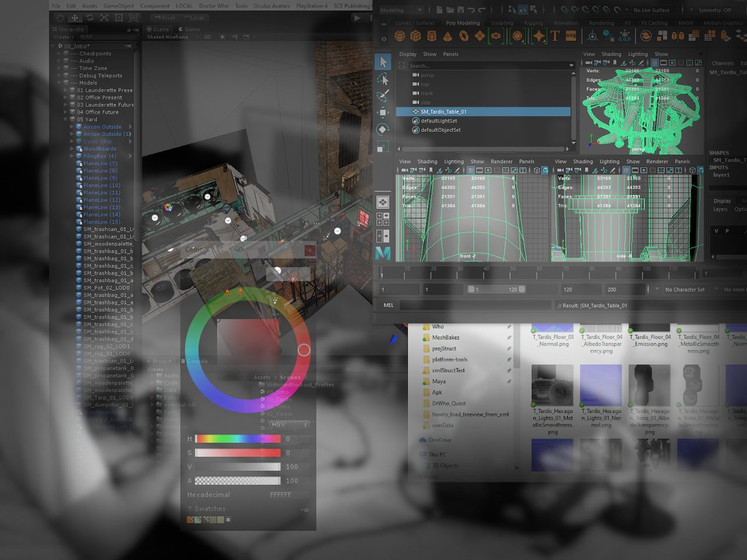This screenshot has width=747, height=560.
Task: Create a polygon torus from Maya shelf
Action: [464, 35]
